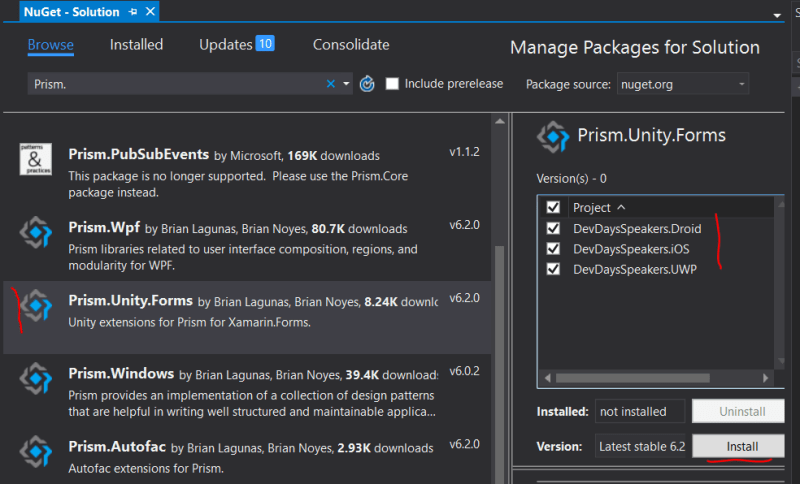Switch to the Browse tab
Image resolution: width=800 pixels, height=484 pixels.
(x=51, y=45)
